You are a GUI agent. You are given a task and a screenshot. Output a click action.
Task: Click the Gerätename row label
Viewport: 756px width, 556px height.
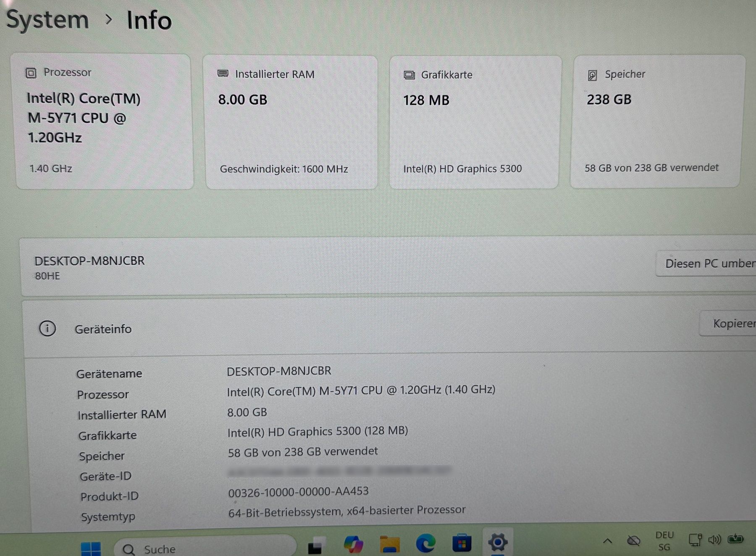(x=109, y=374)
